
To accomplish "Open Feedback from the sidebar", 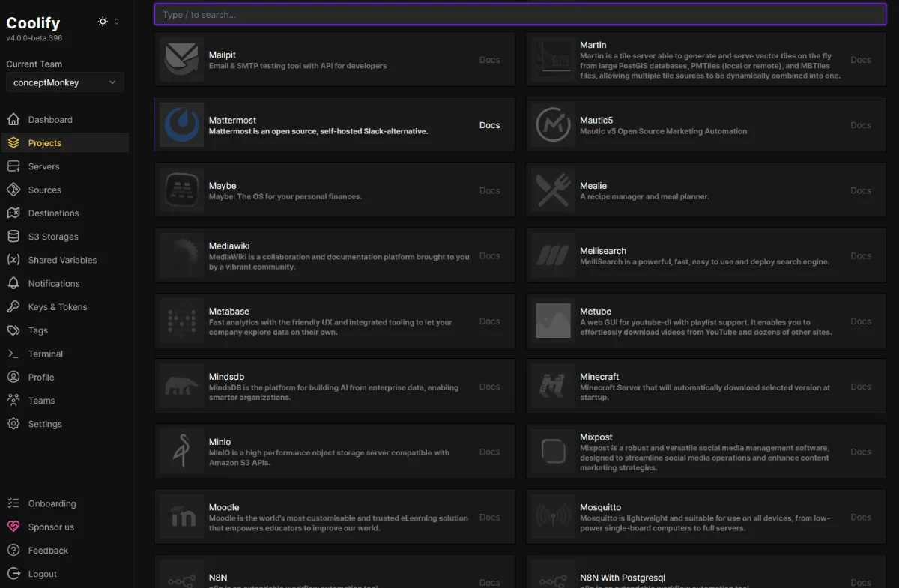I will (65, 551).
